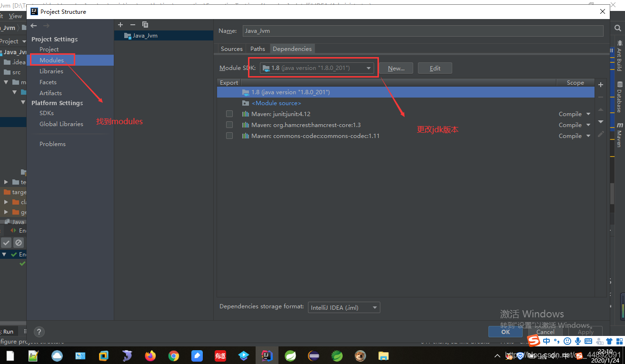The image size is (625, 364).
Task: Enable export for hamcrest-core:1.3 dependency
Action: pos(229,125)
